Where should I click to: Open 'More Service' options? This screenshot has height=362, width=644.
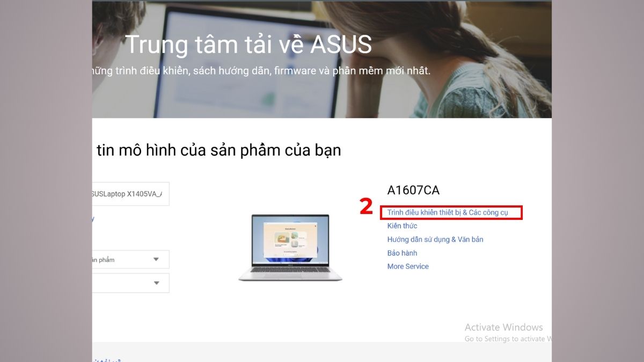click(408, 266)
